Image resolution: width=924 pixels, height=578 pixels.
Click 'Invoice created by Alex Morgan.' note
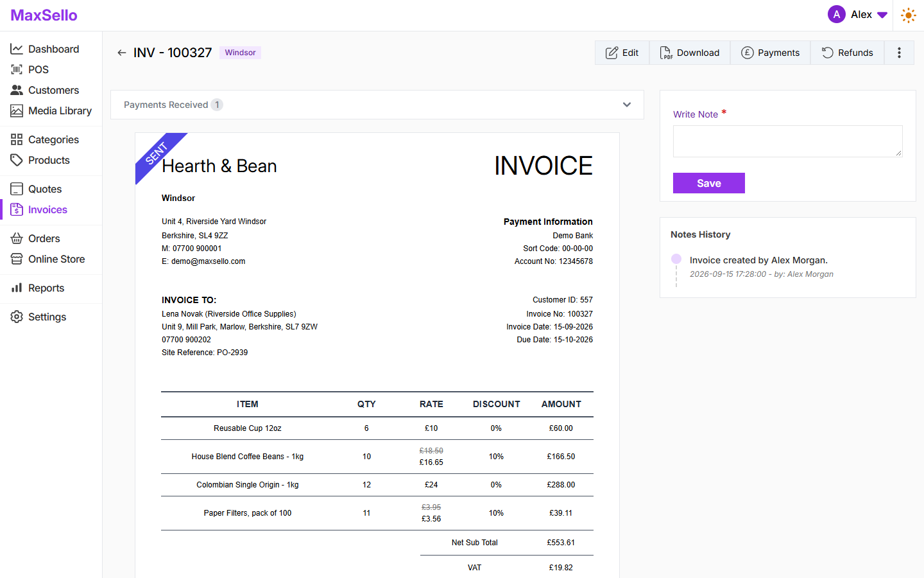(758, 260)
